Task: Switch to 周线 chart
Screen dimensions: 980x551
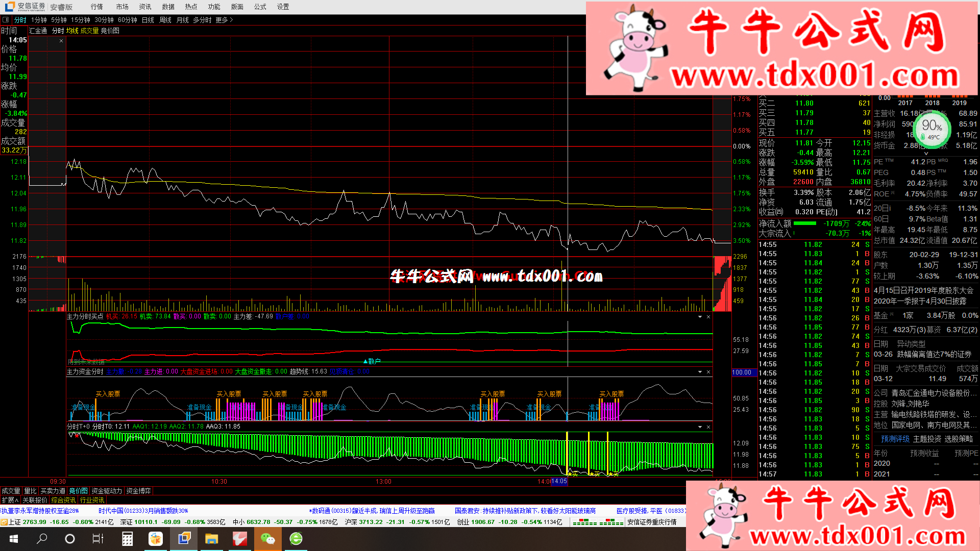Action: click(x=165, y=20)
